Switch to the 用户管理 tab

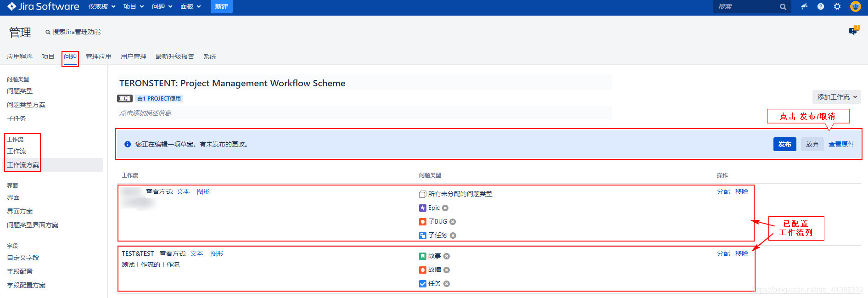coord(134,56)
